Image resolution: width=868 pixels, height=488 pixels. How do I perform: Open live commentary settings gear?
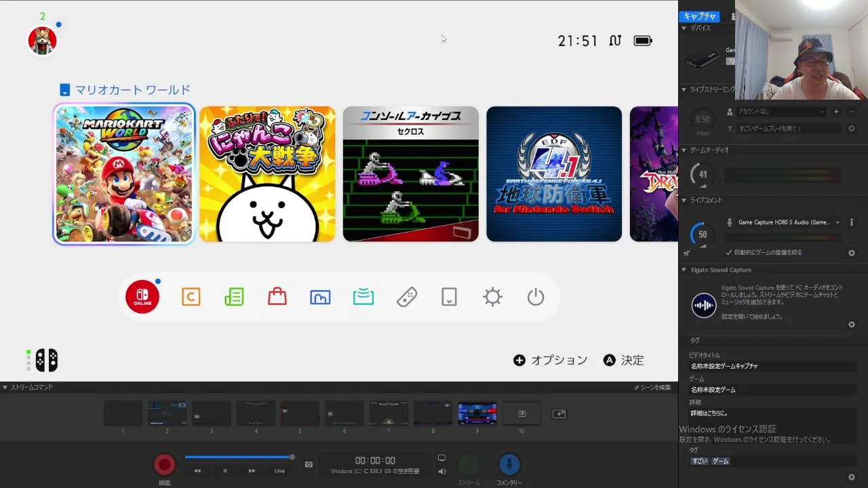(852, 253)
